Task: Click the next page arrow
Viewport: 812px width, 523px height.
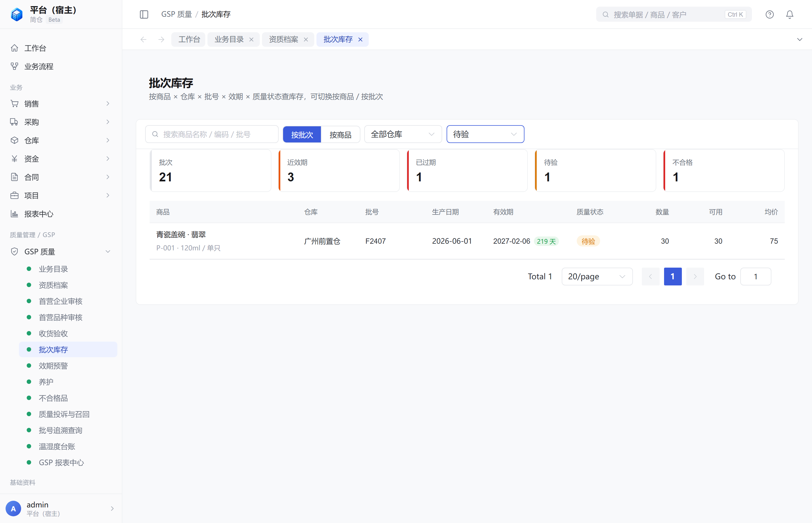Action: coord(695,277)
